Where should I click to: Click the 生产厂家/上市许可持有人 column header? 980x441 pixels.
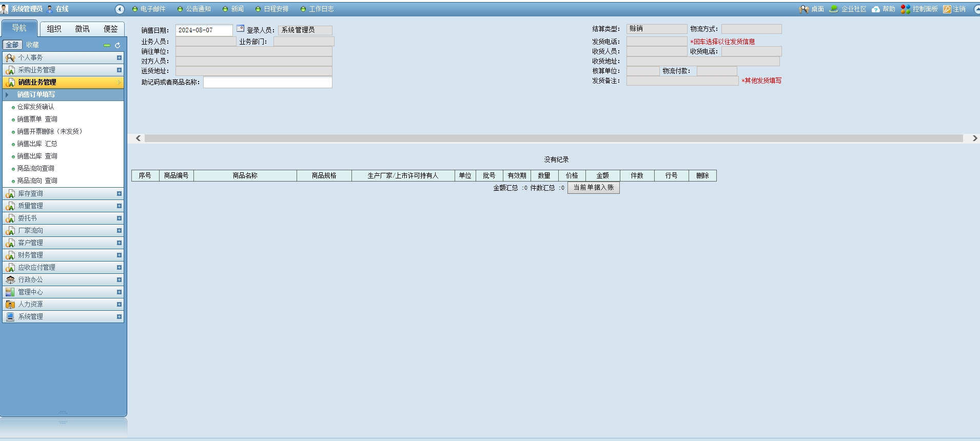click(x=403, y=176)
